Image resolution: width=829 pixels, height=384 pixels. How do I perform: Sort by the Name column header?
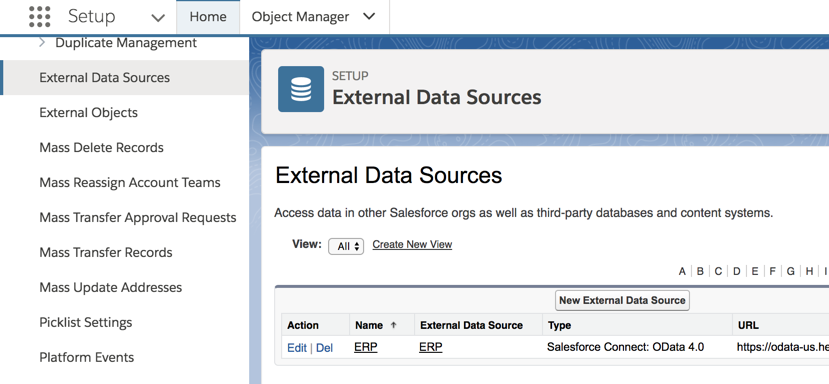coord(369,325)
